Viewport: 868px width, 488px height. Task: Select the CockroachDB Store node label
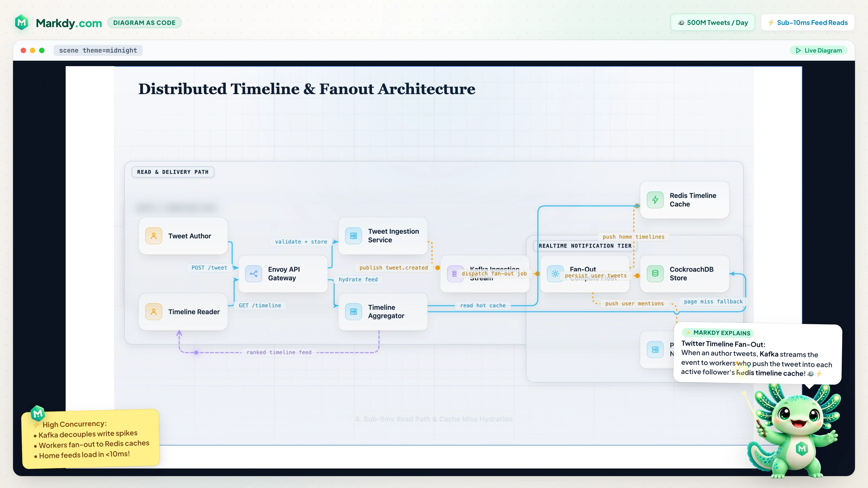691,274
